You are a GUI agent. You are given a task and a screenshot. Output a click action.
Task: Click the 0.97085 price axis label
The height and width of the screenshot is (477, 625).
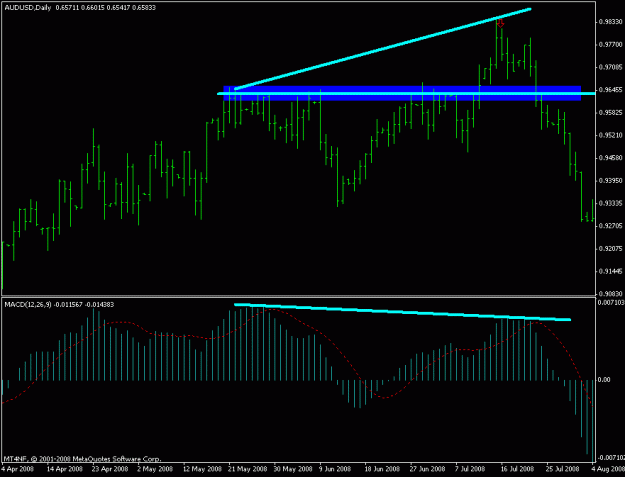tap(610, 67)
